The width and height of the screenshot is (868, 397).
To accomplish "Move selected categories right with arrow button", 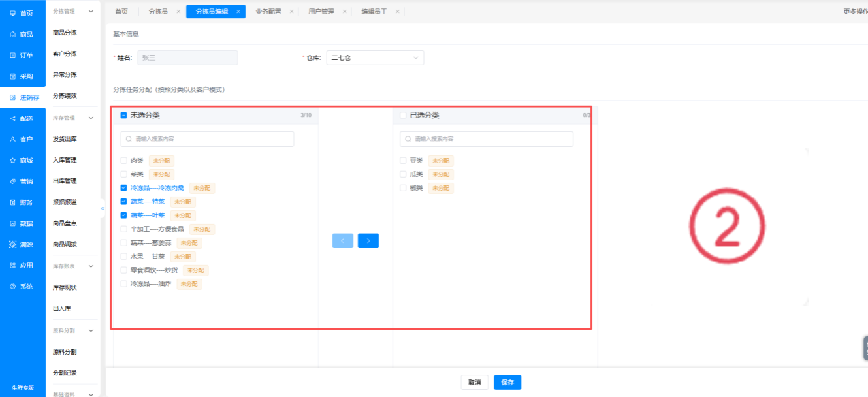I will [x=368, y=241].
